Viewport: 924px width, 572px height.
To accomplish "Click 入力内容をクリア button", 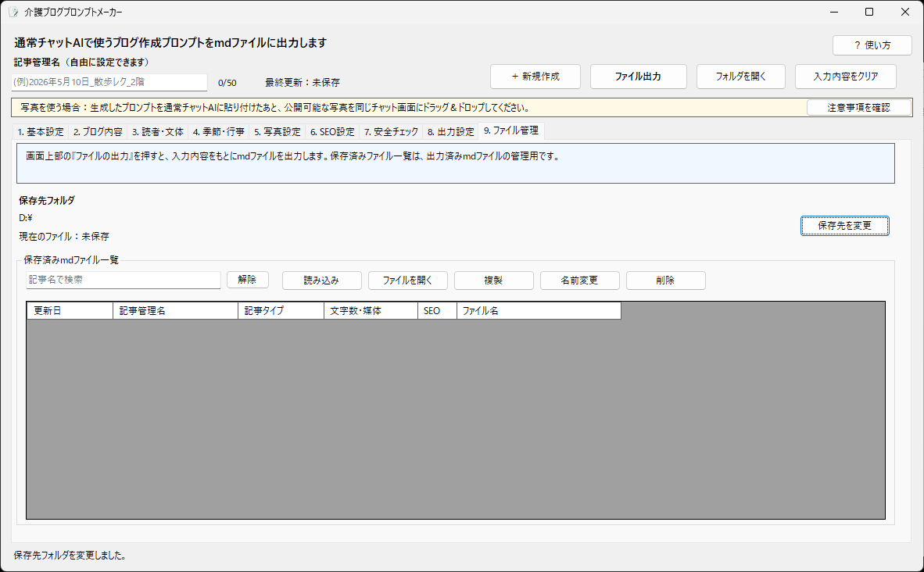I will (x=846, y=77).
